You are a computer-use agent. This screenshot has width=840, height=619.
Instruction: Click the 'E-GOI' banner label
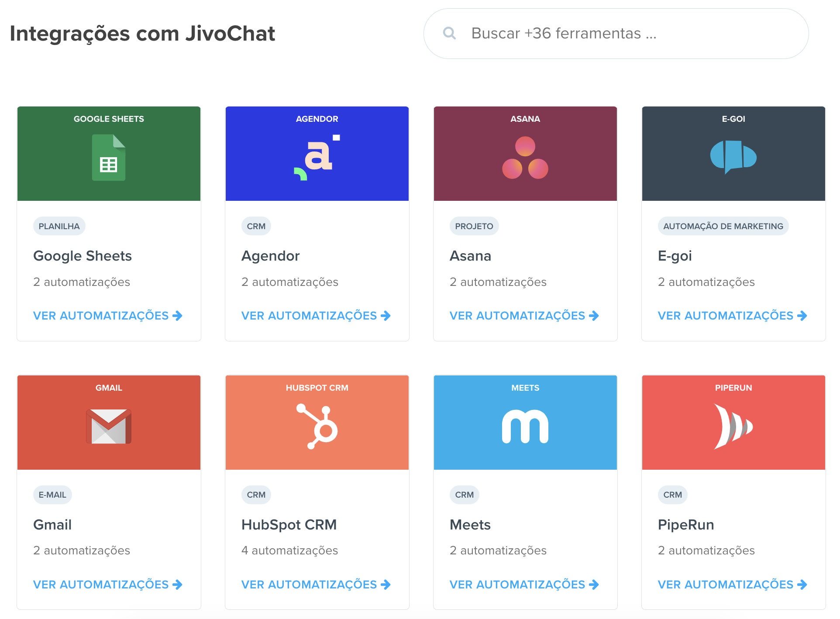733,119
